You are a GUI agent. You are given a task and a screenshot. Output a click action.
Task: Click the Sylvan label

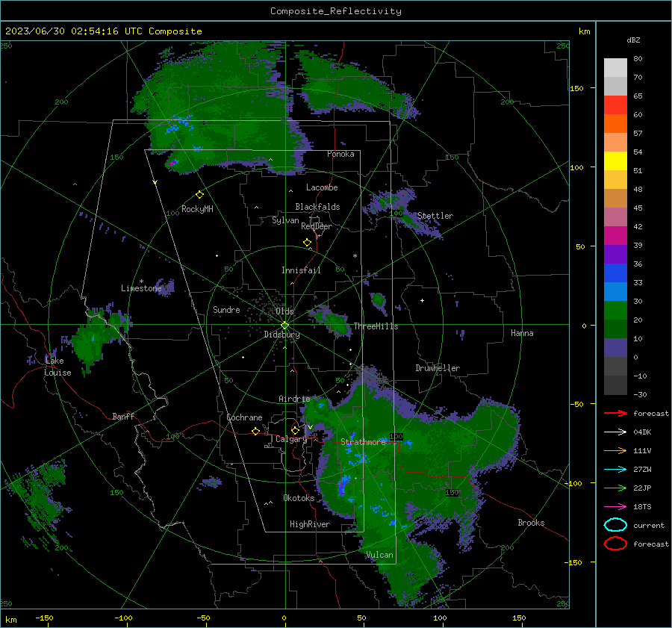(285, 220)
